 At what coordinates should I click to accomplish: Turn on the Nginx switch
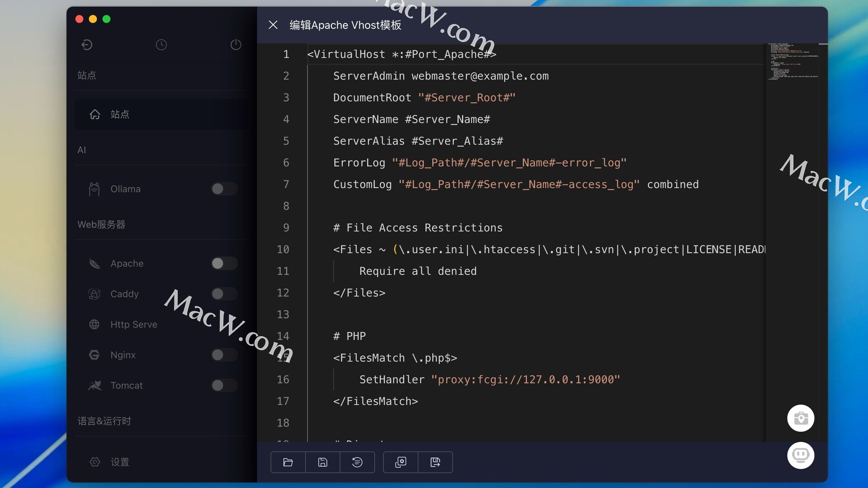click(224, 355)
